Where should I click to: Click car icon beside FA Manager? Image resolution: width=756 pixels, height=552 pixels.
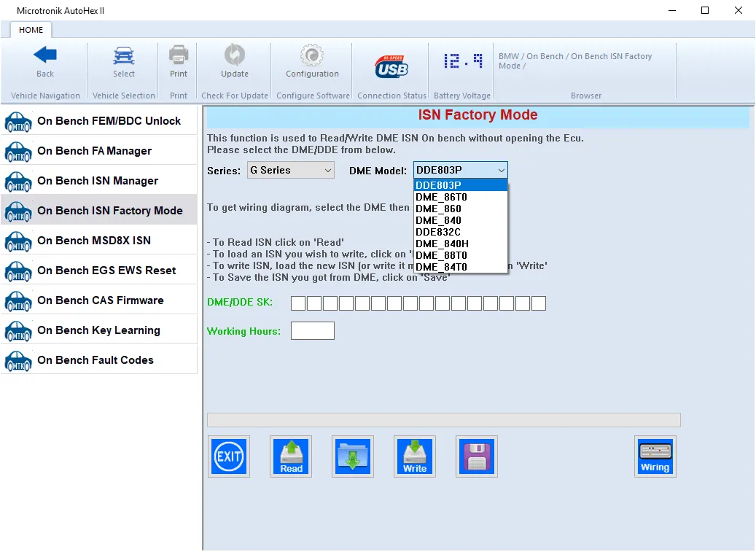pyautogui.click(x=18, y=152)
